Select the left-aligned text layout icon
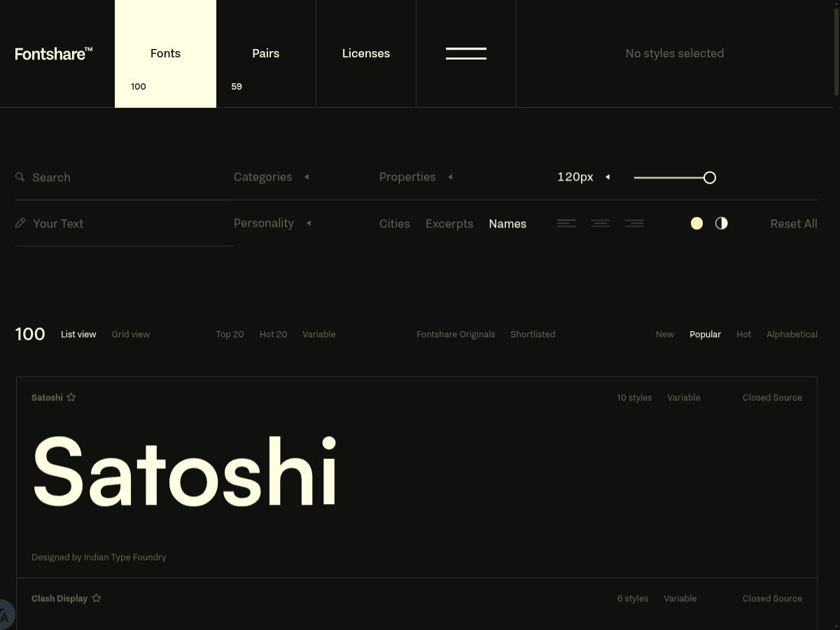Image resolution: width=840 pixels, height=630 pixels. tap(566, 223)
